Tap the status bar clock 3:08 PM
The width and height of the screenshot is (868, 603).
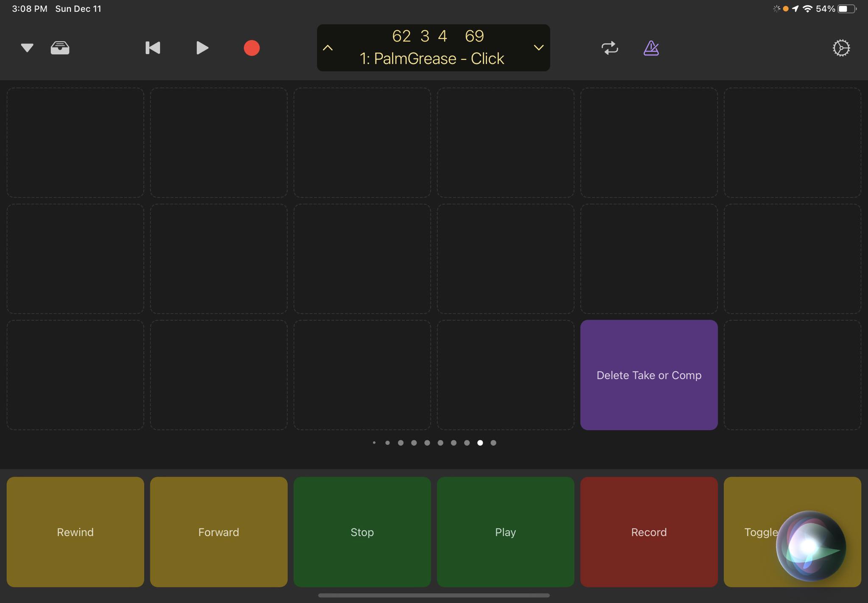tap(30, 9)
